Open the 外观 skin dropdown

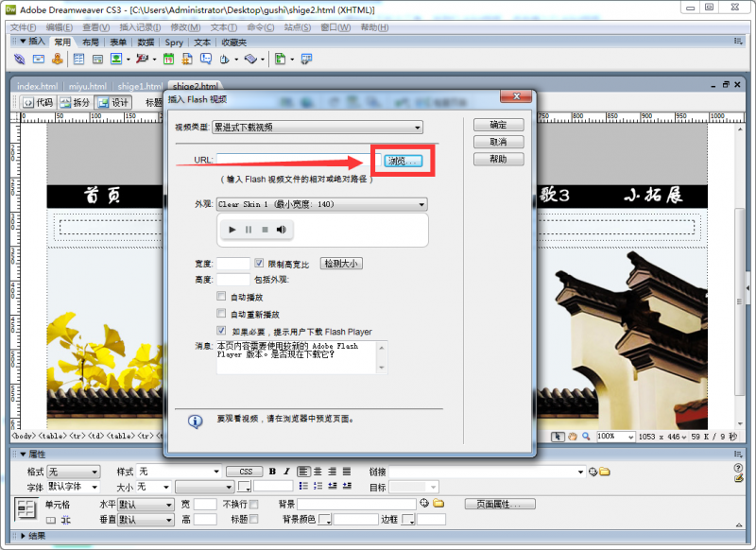coord(321,204)
